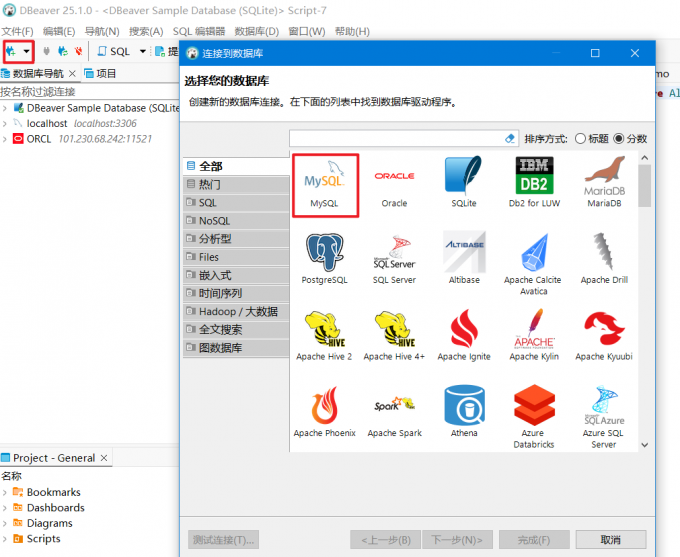Image resolution: width=680 pixels, height=557 pixels.
Task: Filter drivers by 分析型 category
Action: coord(236,239)
